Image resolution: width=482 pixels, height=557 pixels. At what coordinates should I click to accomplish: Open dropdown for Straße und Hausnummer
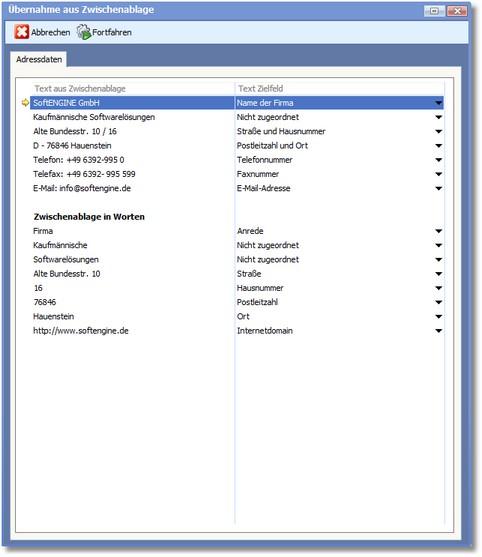[439, 131]
